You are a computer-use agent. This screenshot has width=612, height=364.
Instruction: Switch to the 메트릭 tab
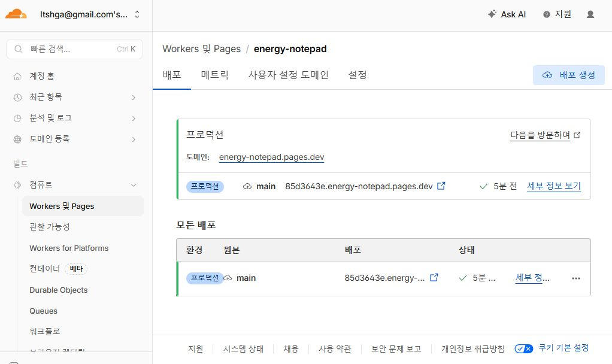214,75
